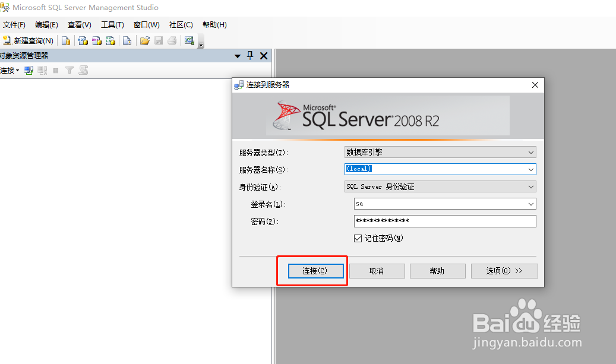Close the 连接到服务器 dialog
The height and width of the screenshot is (364, 616).
point(535,85)
